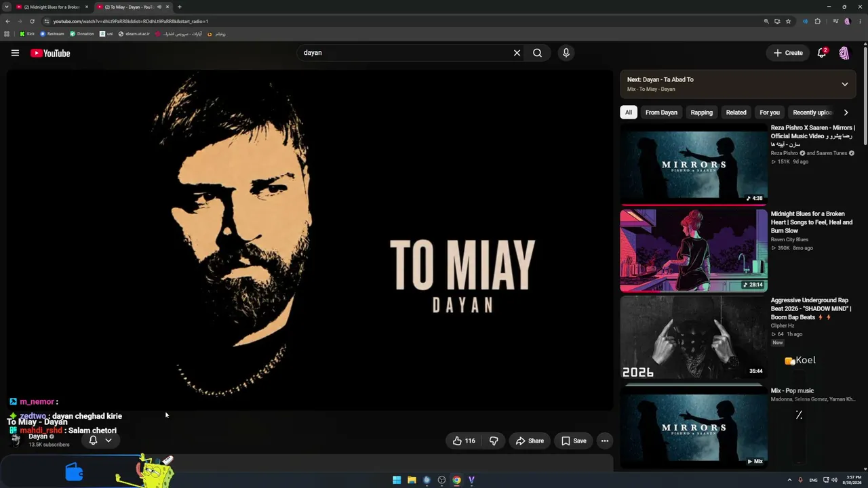
Task: Open Aggressive Underground Rap Beat thumbnail
Action: click(x=694, y=337)
